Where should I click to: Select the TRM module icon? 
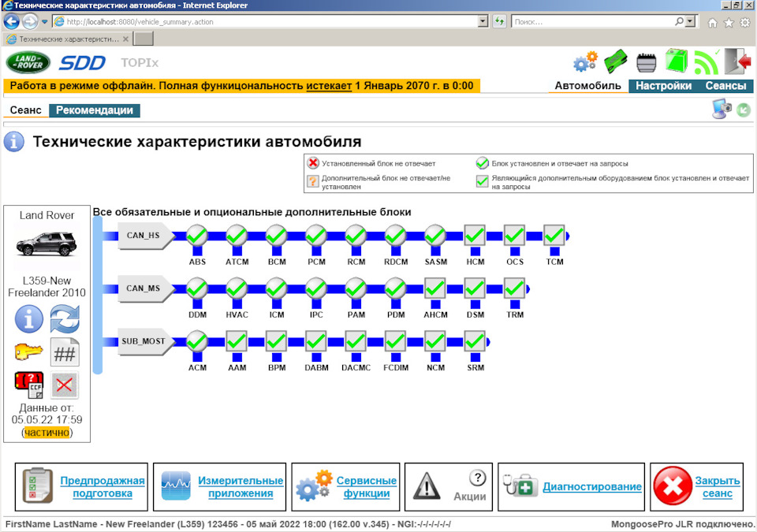coord(515,288)
